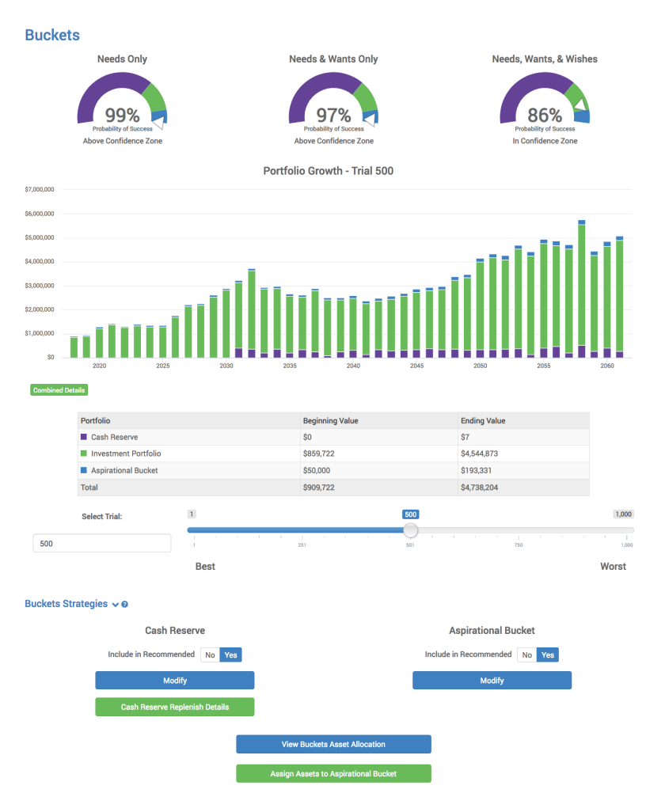Click Assign Assets to Aspirational Bucket
The image size is (665, 812).
pyautogui.click(x=333, y=773)
